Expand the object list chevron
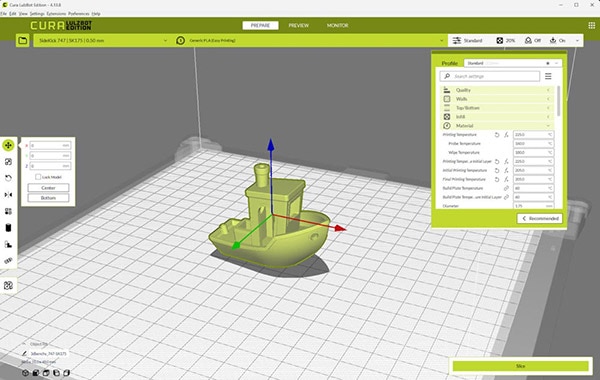Screen dimensions: 600x380 click(24, 344)
